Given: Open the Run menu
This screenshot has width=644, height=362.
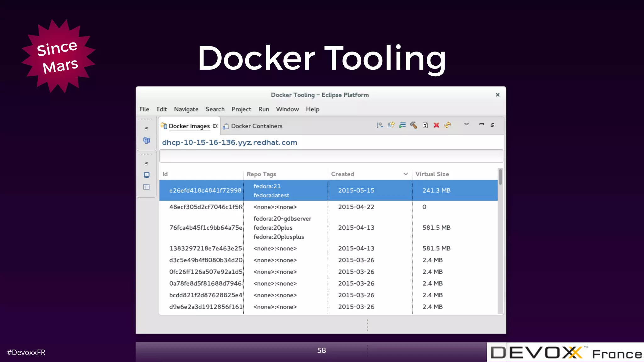Looking at the screenshot, I should 264,109.
